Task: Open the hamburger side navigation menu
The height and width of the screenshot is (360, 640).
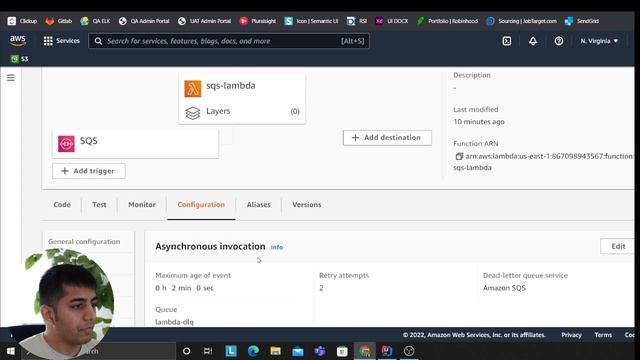Action: click(11, 78)
